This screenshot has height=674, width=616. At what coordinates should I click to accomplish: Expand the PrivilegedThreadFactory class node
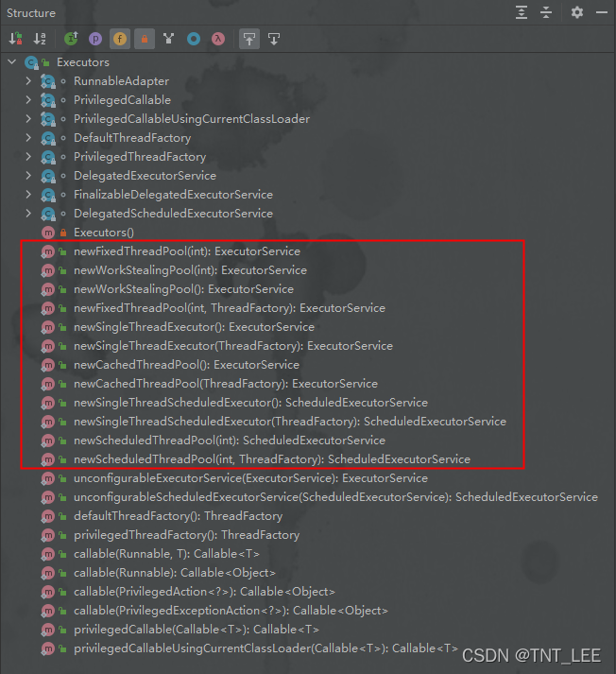point(28,157)
